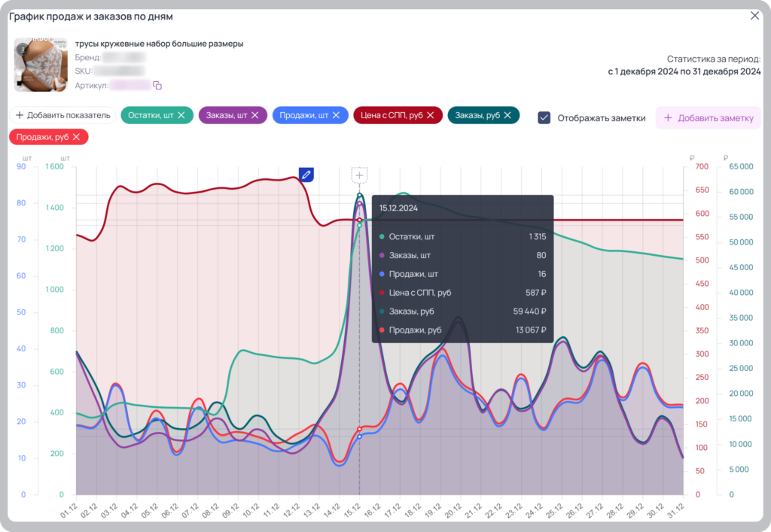
Task: Remove the Заказы, шт indicator chip
Action: coord(254,115)
